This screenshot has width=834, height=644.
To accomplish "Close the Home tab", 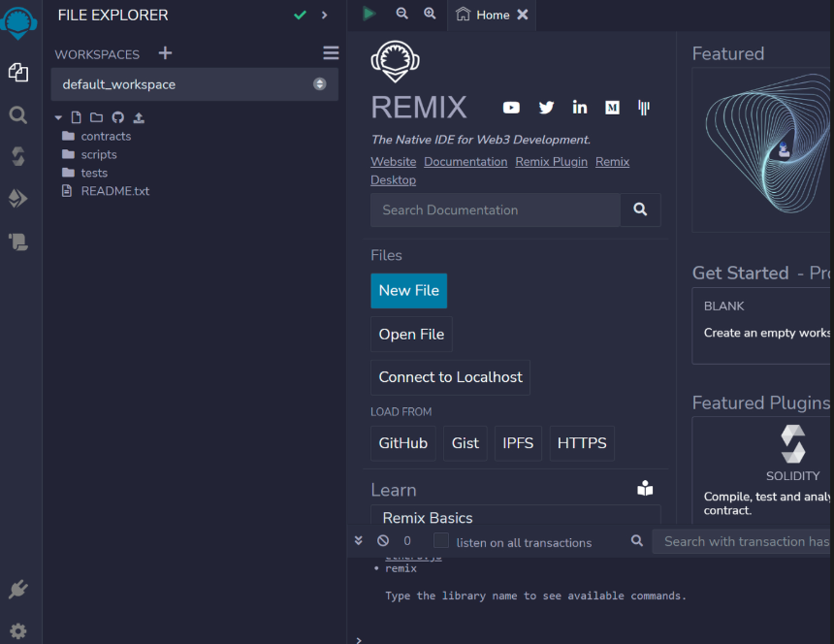I will click(x=523, y=15).
